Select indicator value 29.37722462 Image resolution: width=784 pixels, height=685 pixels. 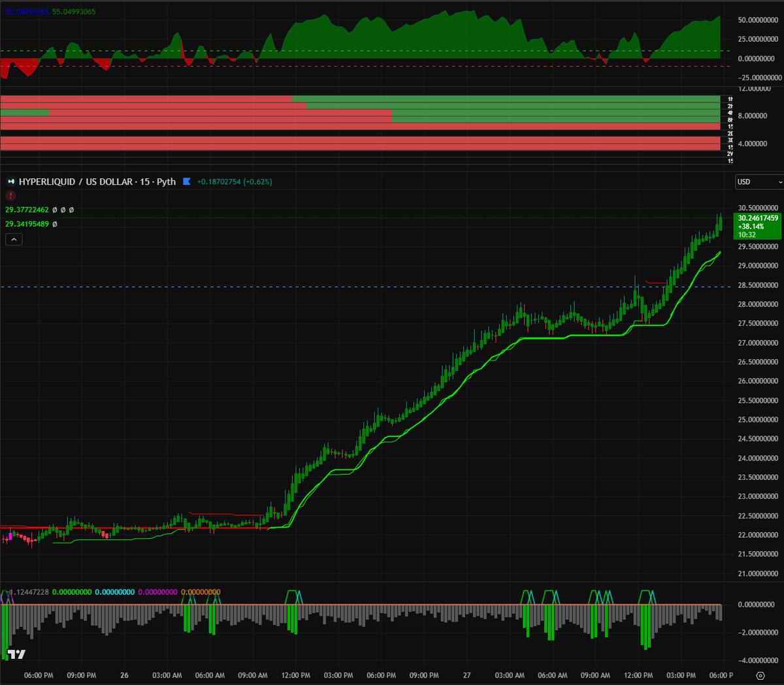27,210
